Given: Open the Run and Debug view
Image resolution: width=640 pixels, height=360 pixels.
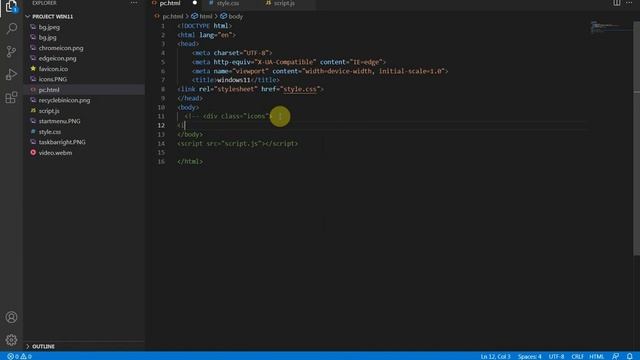Looking at the screenshot, I should click(x=11, y=74).
